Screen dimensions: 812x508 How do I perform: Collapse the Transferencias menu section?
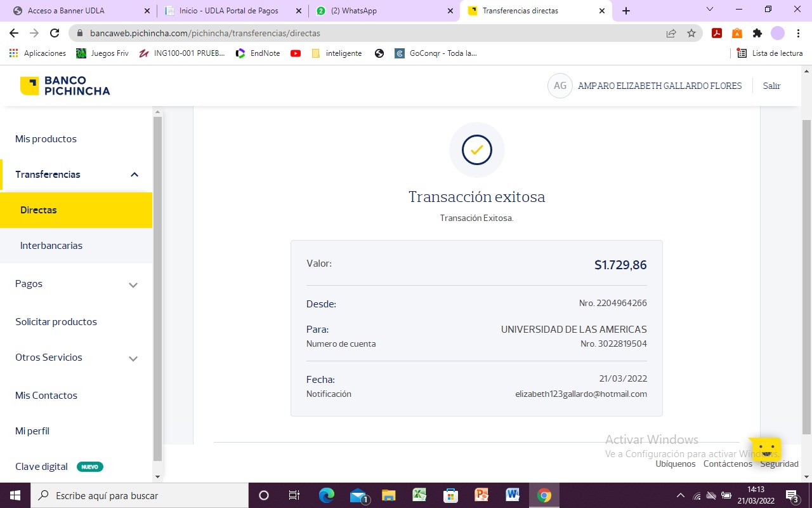click(134, 175)
